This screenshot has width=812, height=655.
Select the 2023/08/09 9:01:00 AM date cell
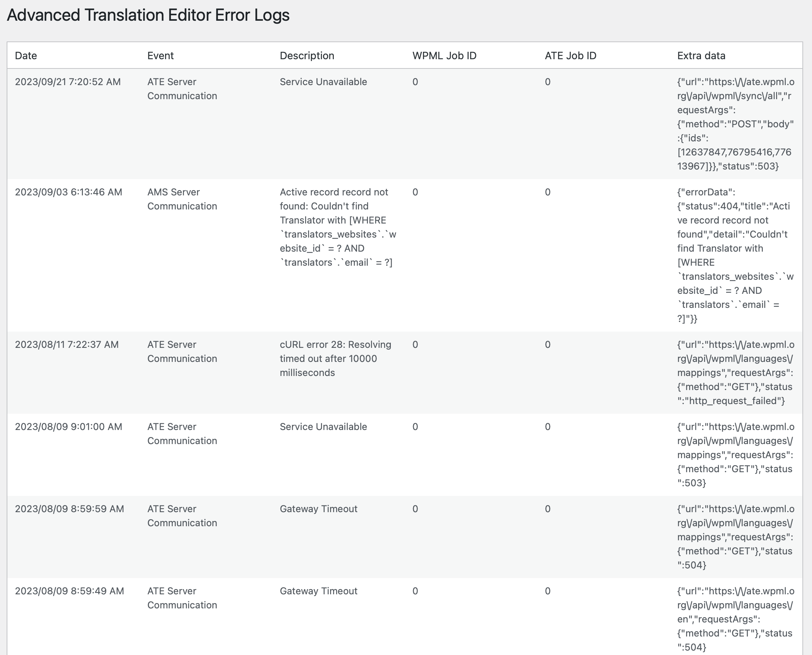[x=69, y=427]
